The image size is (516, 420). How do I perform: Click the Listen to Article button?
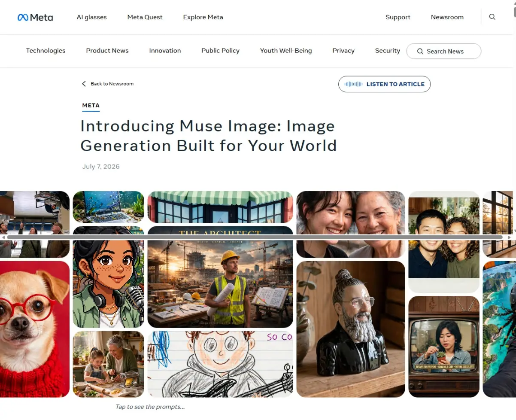pyautogui.click(x=385, y=84)
